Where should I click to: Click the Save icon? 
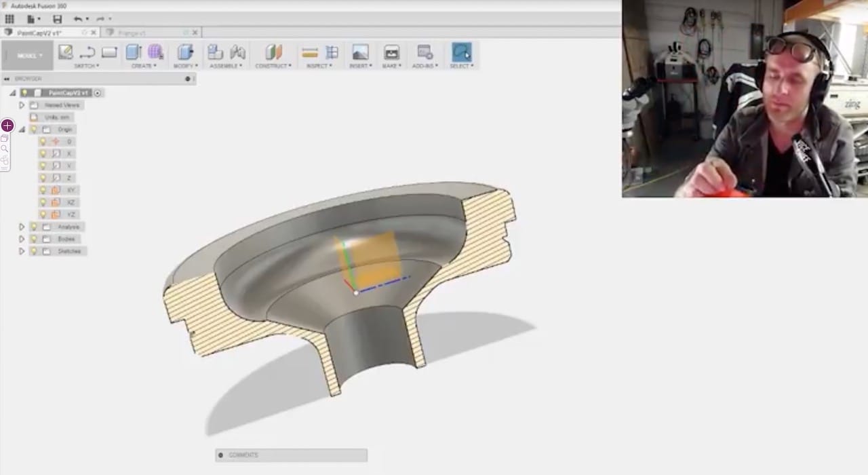point(57,19)
